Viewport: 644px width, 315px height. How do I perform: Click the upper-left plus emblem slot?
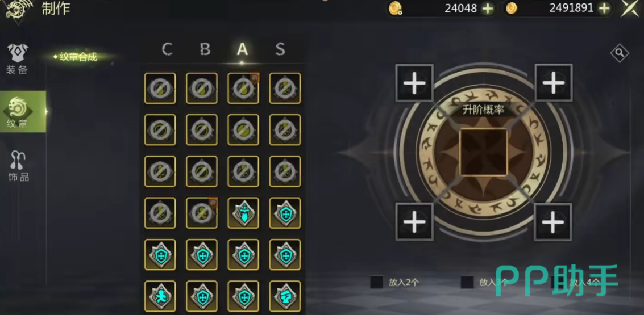[414, 83]
